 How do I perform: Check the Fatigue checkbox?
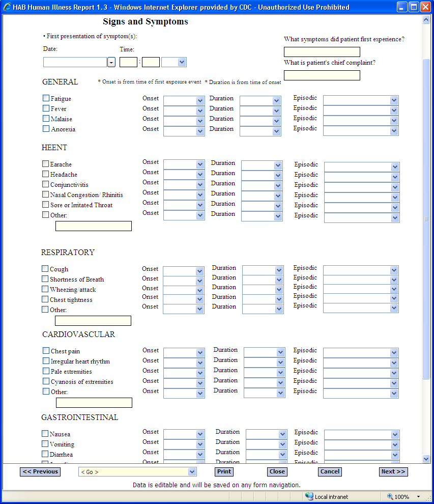coord(46,98)
